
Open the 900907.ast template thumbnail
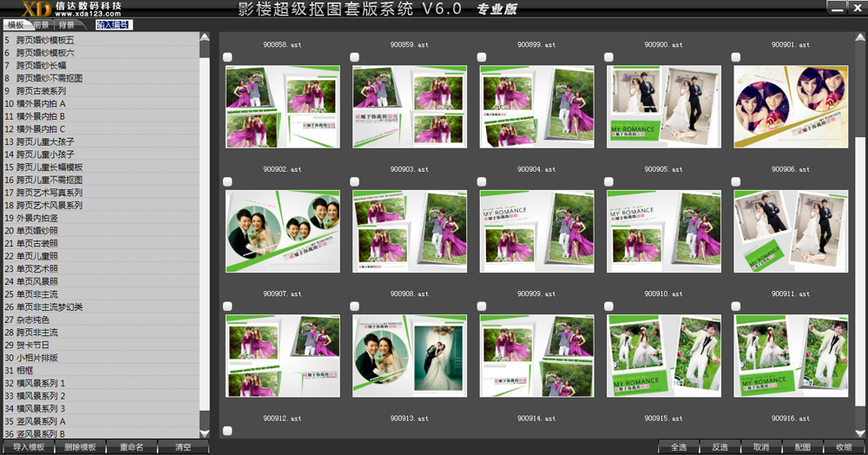point(283,356)
